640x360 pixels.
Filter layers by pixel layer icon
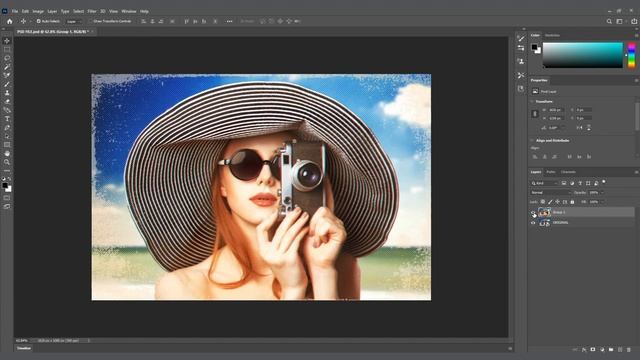(x=564, y=183)
